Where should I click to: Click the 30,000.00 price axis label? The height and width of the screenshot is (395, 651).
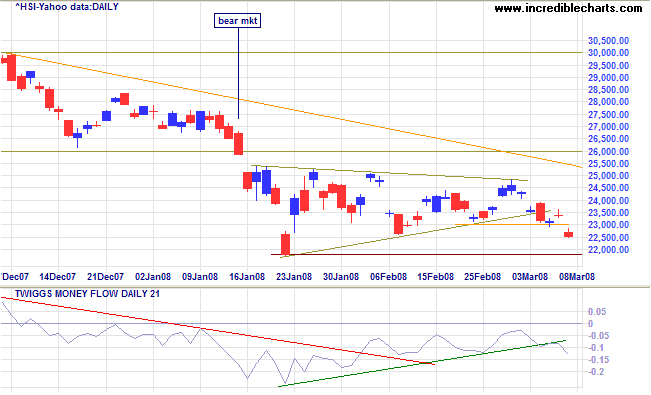tap(608, 53)
